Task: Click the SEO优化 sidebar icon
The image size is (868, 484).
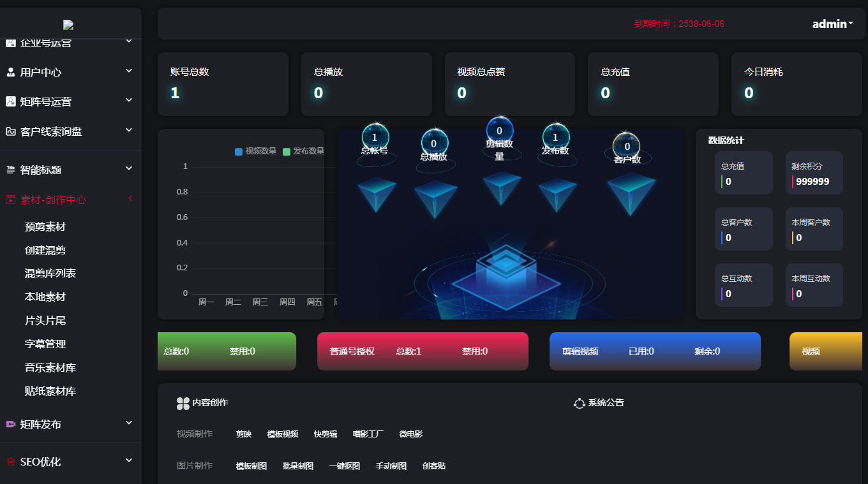Action: 10,462
